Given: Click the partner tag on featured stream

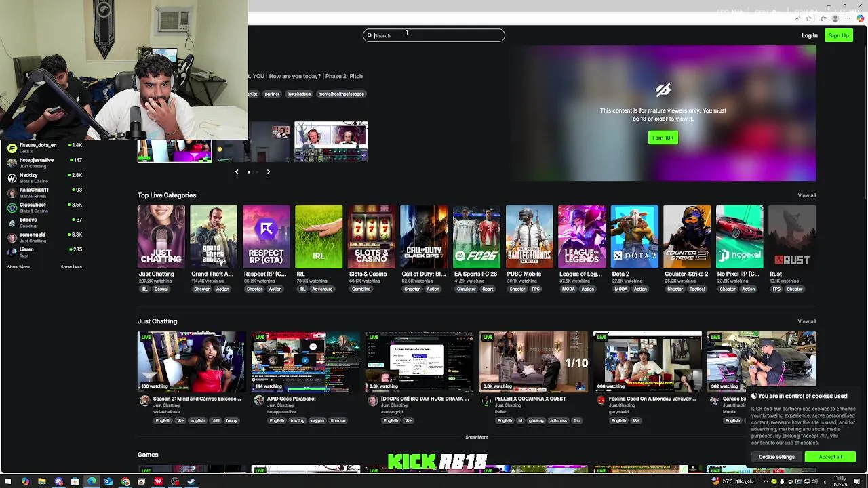Looking at the screenshot, I should (272, 94).
